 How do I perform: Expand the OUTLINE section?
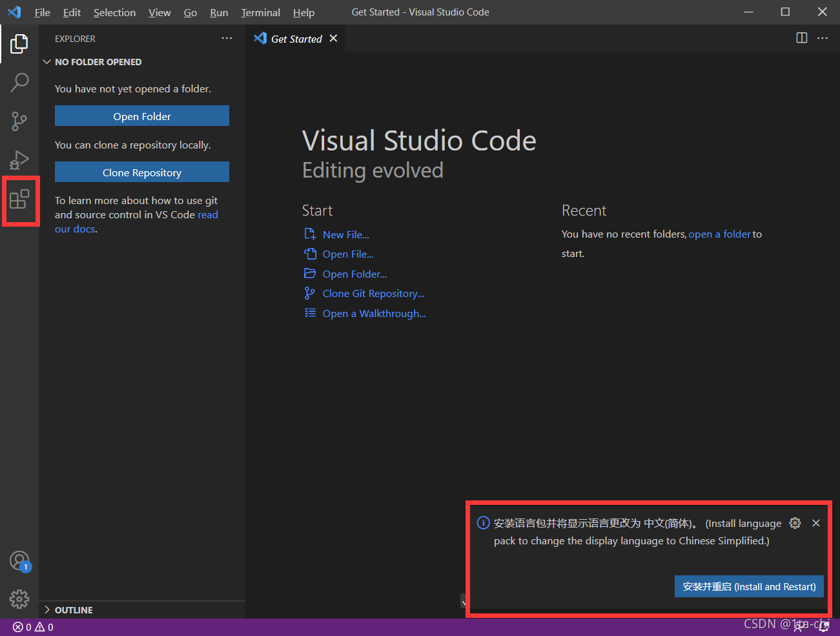point(46,610)
